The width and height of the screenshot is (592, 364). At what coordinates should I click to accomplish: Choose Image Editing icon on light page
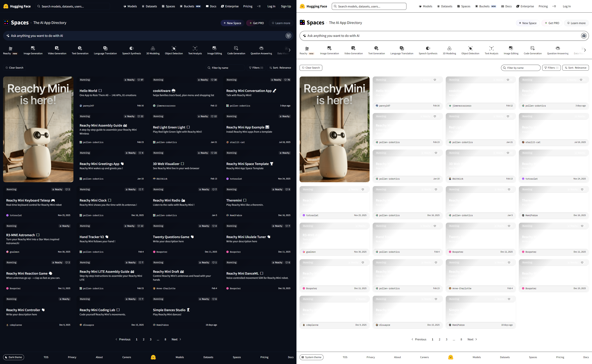[511, 48]
